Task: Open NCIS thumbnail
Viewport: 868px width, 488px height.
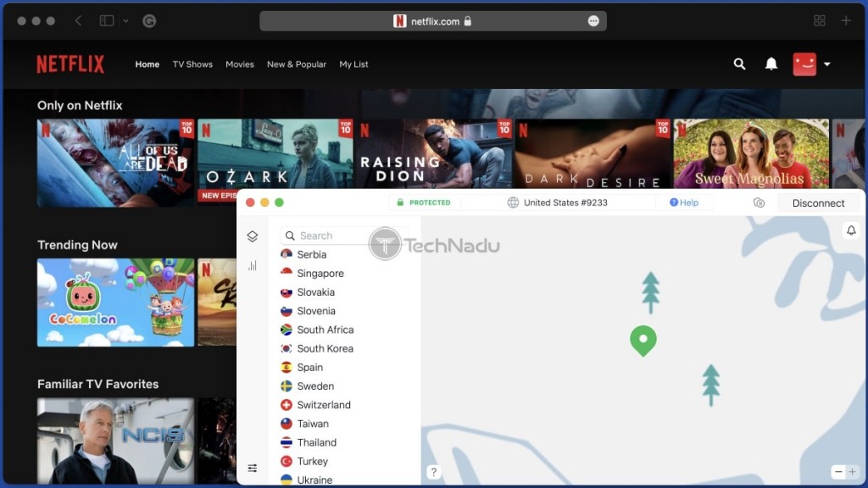Action: [115, 441]
